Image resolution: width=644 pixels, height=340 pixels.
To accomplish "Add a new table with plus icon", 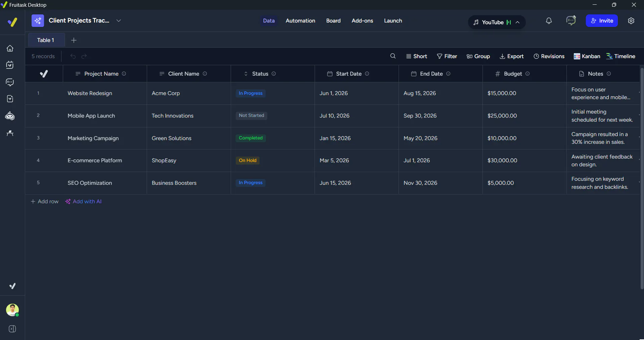I will click(x=74, y=40).
